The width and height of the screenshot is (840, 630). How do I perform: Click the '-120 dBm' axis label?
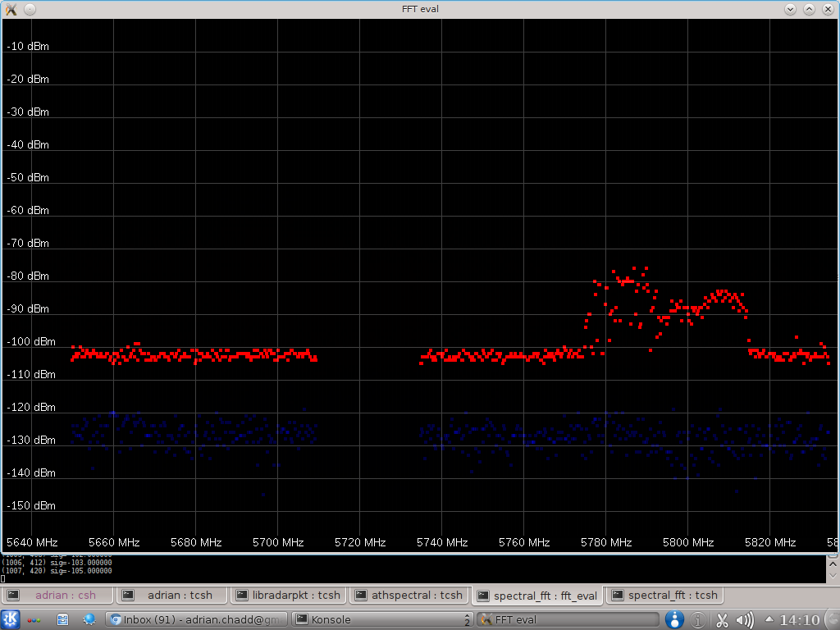tap(31, 408)
